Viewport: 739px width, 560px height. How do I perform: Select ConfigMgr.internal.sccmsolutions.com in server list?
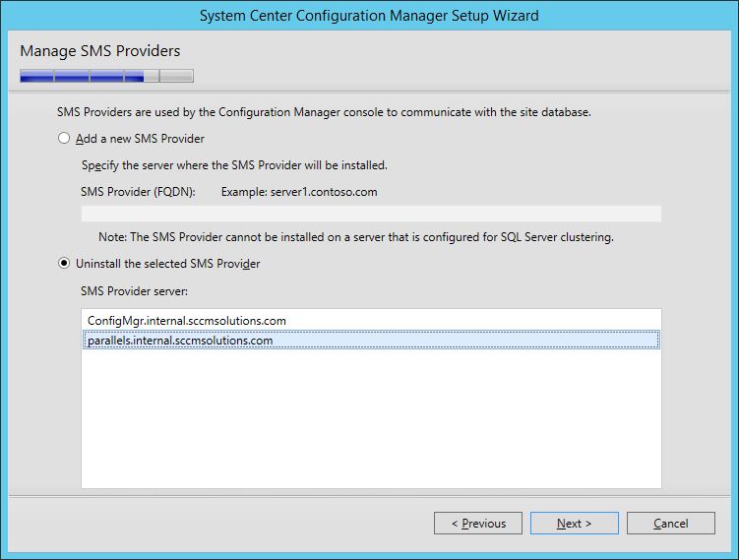click(371, 321)
